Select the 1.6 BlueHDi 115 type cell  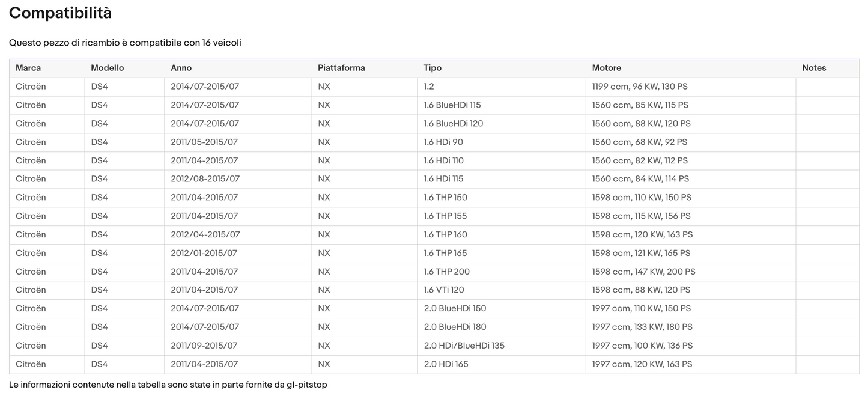point(452,105)
